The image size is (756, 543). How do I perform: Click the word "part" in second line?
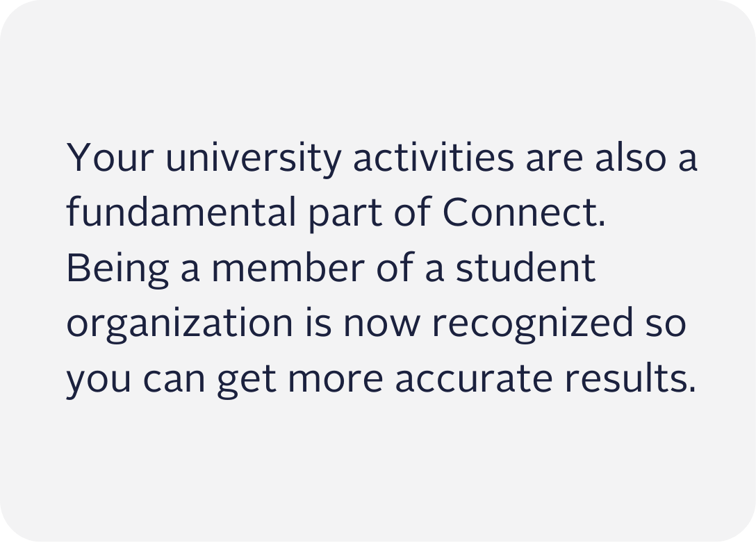pos(345,215)
